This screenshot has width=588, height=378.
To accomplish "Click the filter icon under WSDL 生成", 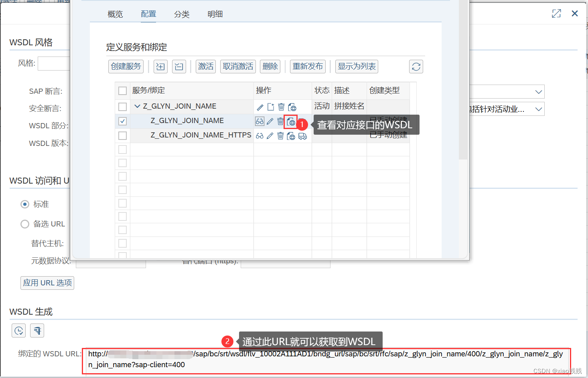I will pos(37,331).
